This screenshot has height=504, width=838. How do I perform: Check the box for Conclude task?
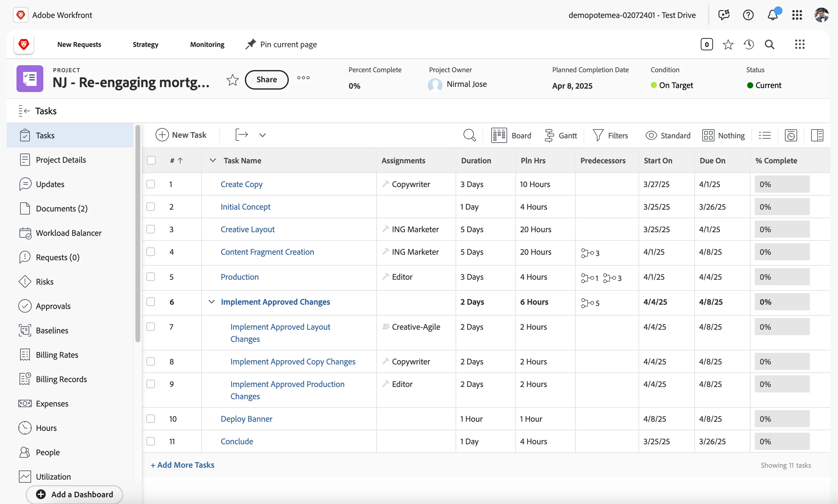(151, 441)
